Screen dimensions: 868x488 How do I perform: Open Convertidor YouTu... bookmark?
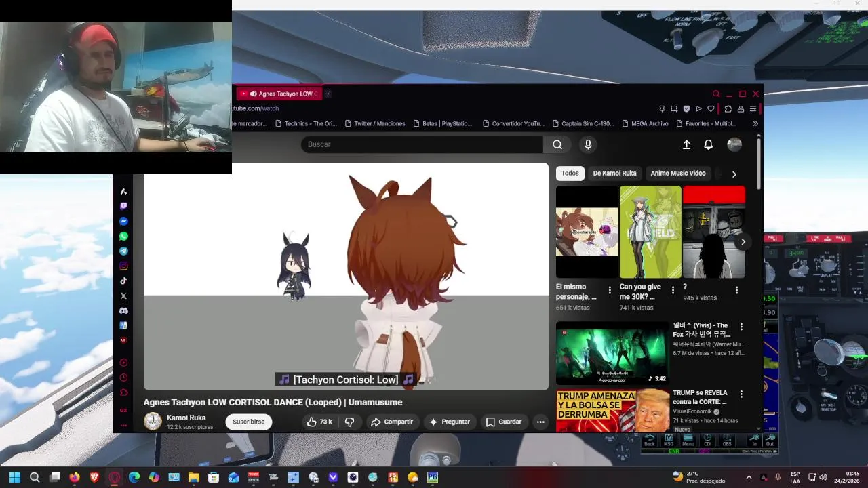[x=513, y=123]
